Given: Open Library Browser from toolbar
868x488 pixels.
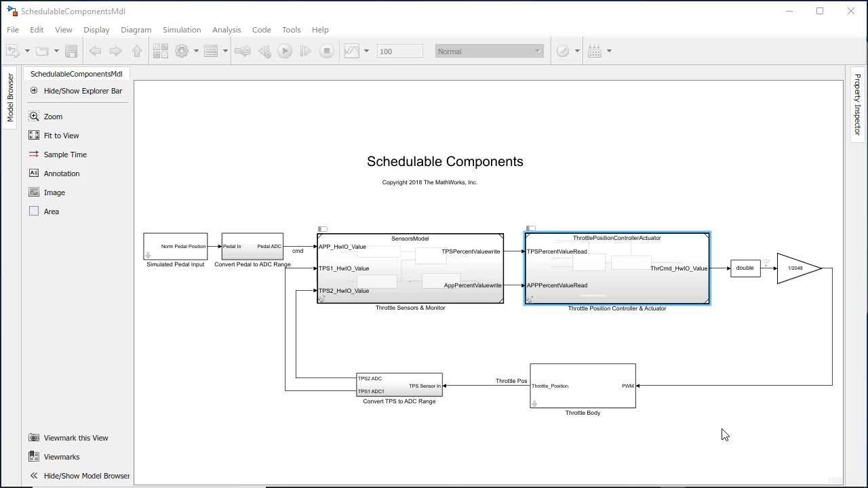Looking at the screenshot, I should point(160,51).
